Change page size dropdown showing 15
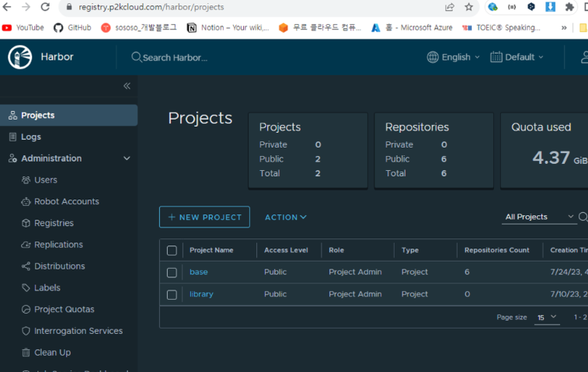Viewport: 588px width, 372px height. 547,318
